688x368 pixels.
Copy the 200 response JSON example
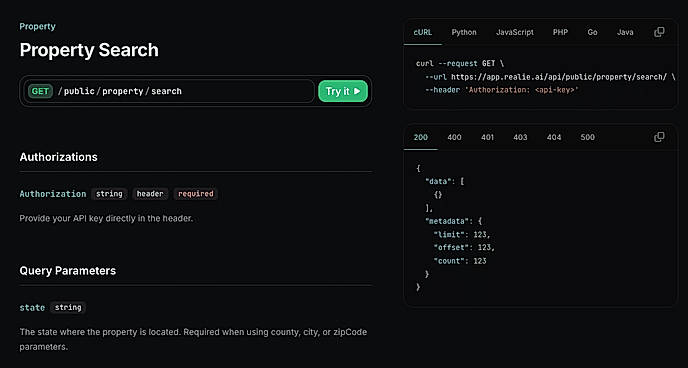click(659, 137)
